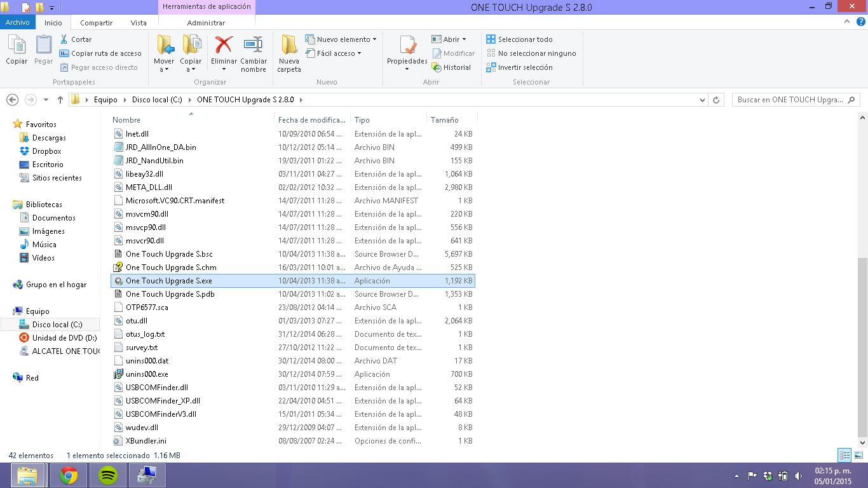Viewport: 868px width, 488px height.
Task: Open the Copiar a dropdown
Action: (x=191, y=65)
